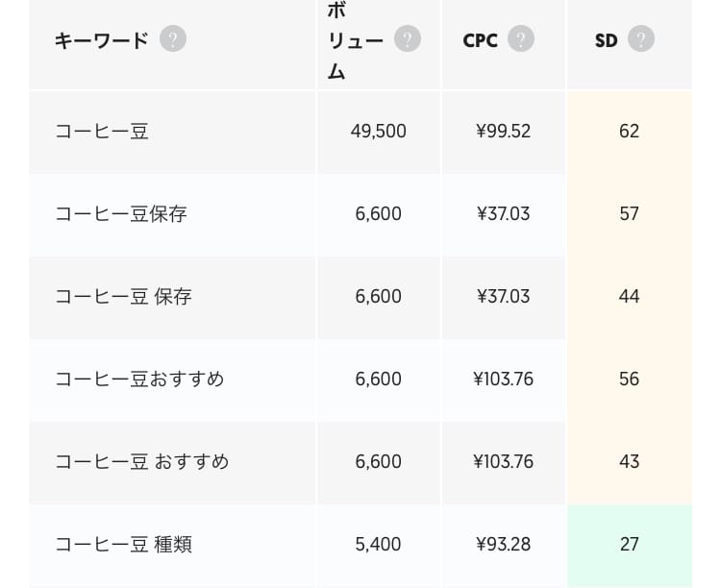721x588 pixels.
Task: Click help icon next to ボリューム header
Action: tap(408, 39)
